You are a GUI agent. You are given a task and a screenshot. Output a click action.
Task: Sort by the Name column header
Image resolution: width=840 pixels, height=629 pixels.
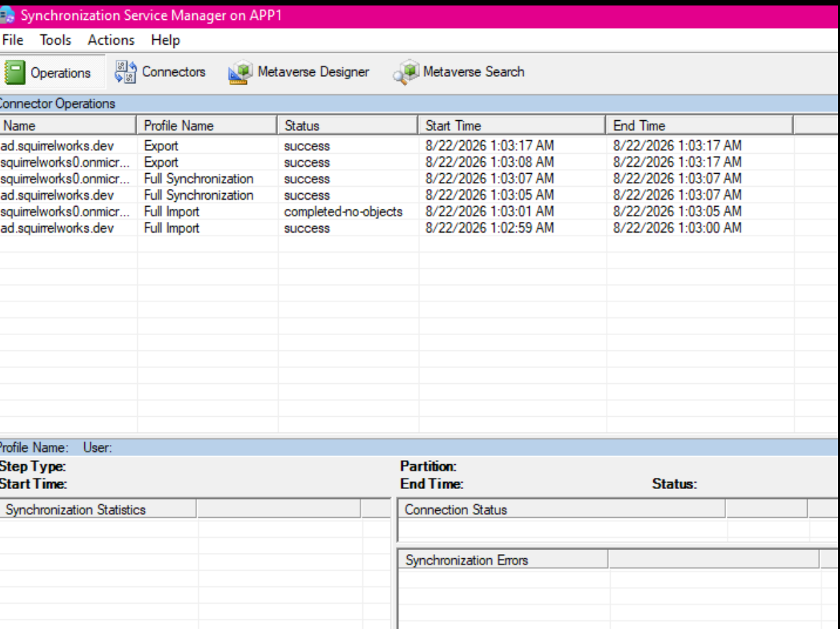point(68,126)
